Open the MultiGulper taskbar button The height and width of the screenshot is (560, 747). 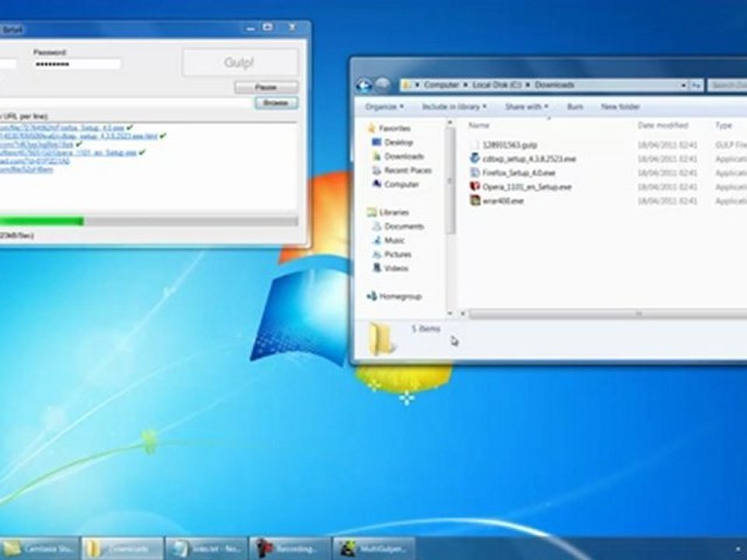[373, 548]
